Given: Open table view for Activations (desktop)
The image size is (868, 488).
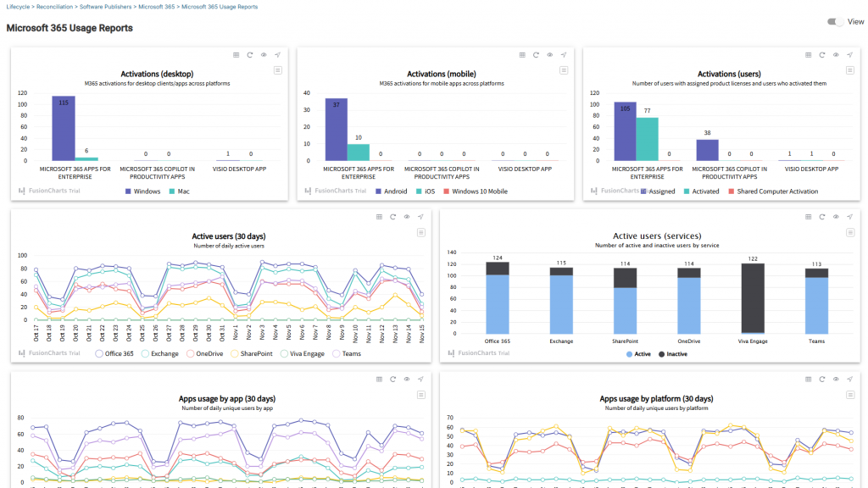Looking at the screenshot, I should pyautogui.click(x=236, y=55).
